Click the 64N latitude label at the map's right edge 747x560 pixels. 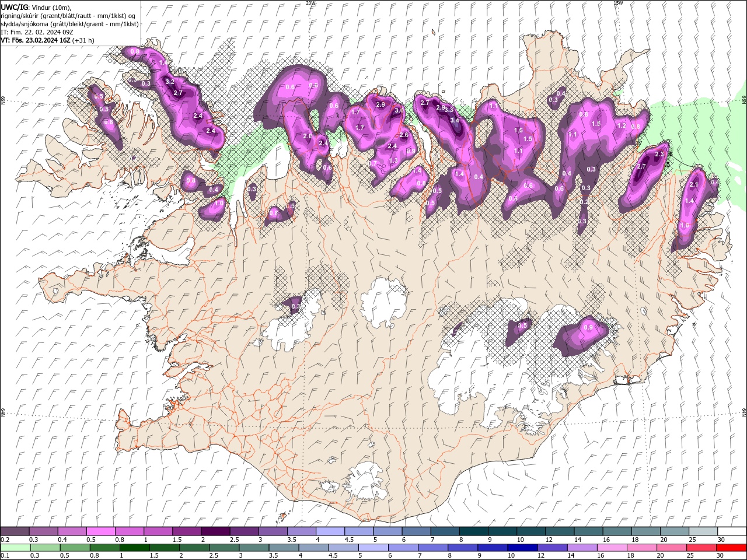[x=744, y=412]
